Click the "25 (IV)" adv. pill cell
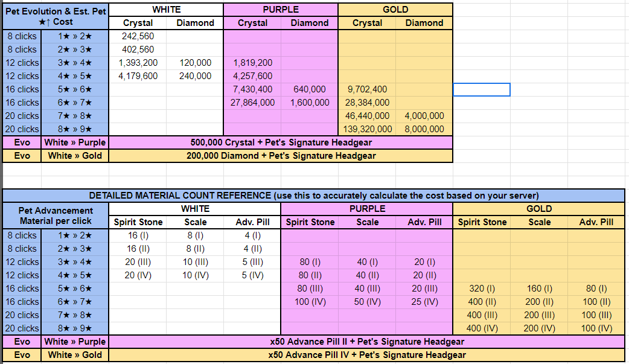The width and height of the screenshot is (629, 364). coord(424,301)
